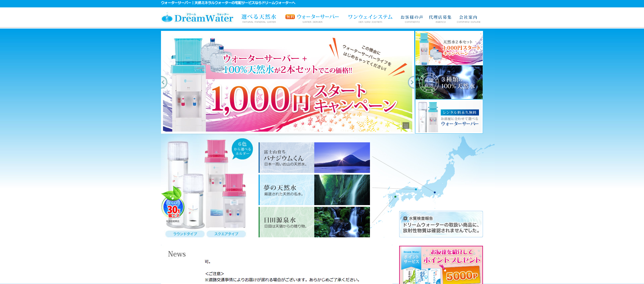Open 日田源泉水 banner
This screenshot has height=284, width=644.
point(314,222)
